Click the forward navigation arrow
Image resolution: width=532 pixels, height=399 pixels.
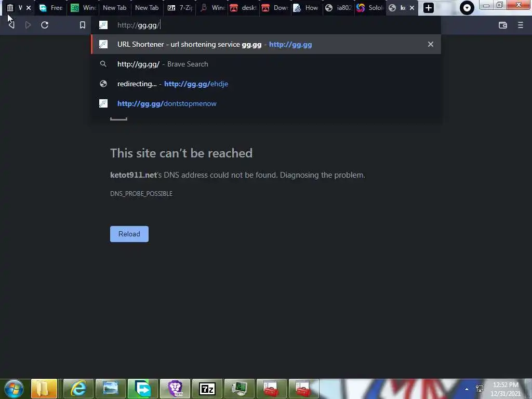(28, 25)
